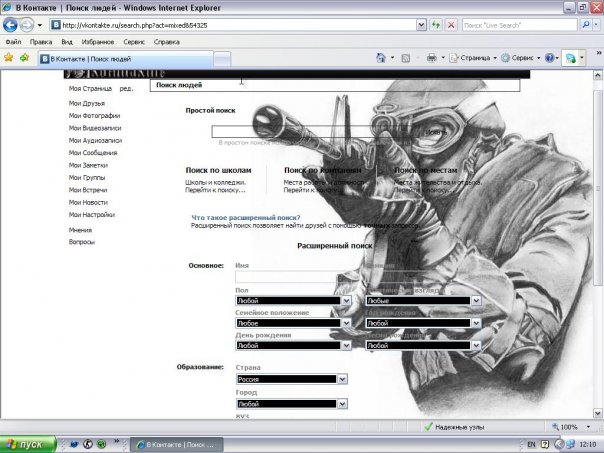Add to Favorites with star-plus icon
This screenshot has height=453, width=604.
click(24, 58)
